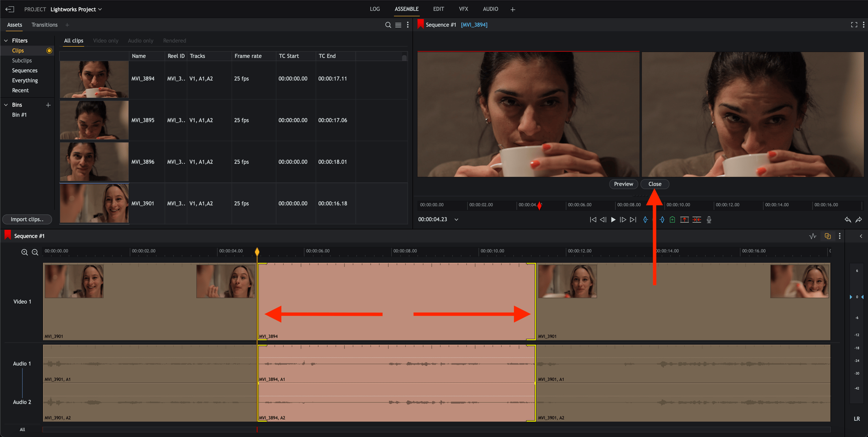The height and width of the screenshot is (437, 868).
Task: Open the Lightworks Project dropdown
Action: pyautogui.click(x=76, y=9)
